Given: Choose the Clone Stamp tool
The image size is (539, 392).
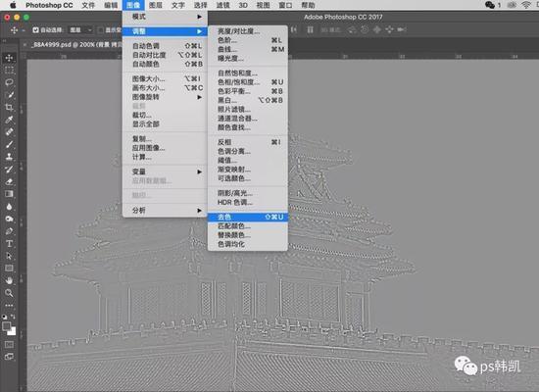Looking at the screenshot, I should (x=9, y=157).
